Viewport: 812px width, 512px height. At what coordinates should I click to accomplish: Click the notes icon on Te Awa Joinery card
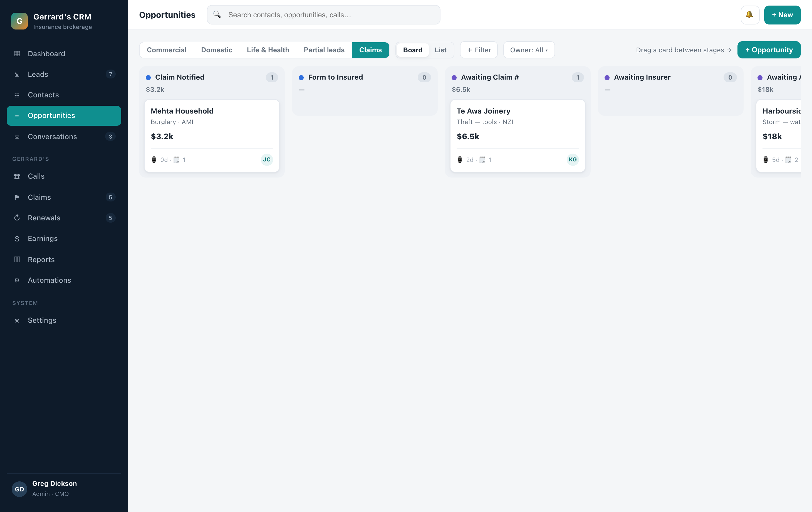point(482,160)
